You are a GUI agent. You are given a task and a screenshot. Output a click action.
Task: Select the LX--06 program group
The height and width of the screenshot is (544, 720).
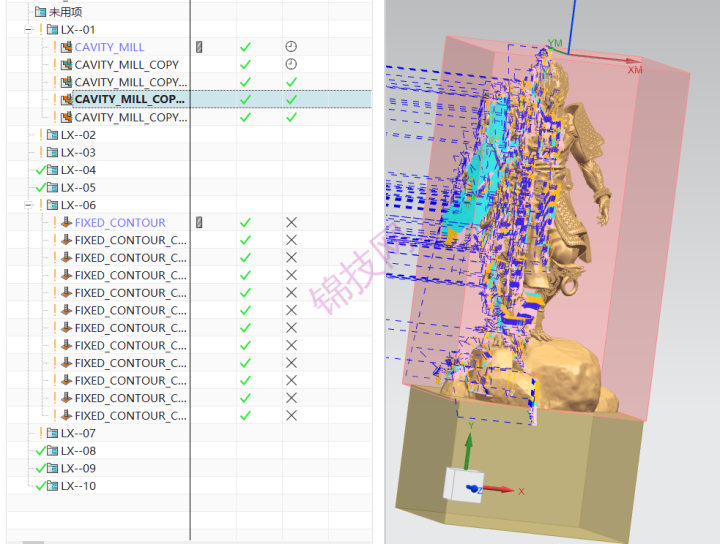click(x=78, y=205)
